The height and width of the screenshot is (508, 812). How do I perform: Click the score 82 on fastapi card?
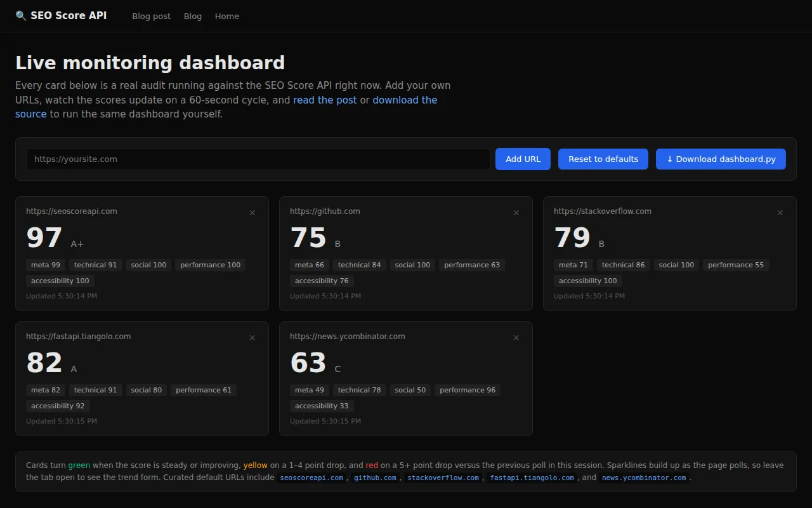44,363
